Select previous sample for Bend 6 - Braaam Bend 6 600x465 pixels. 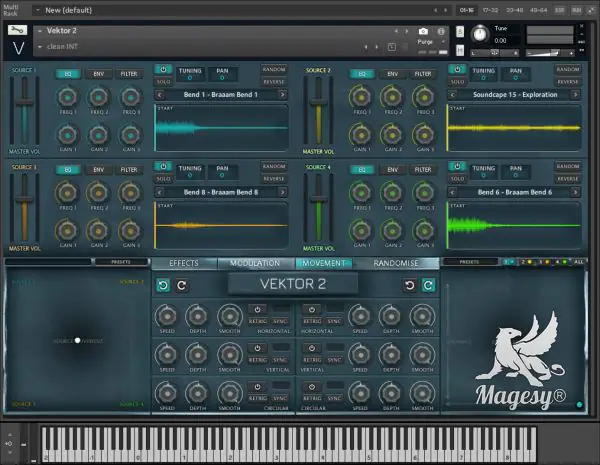point(453,192)
